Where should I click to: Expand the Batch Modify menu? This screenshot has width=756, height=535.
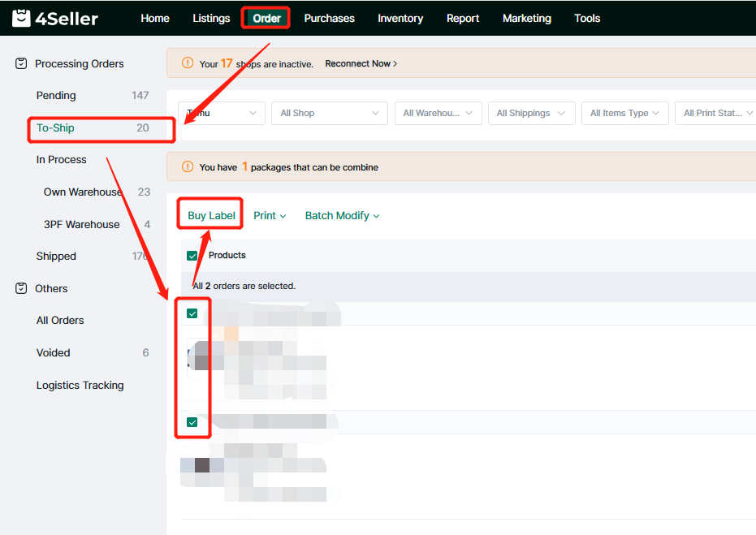(x=342, y=216)
